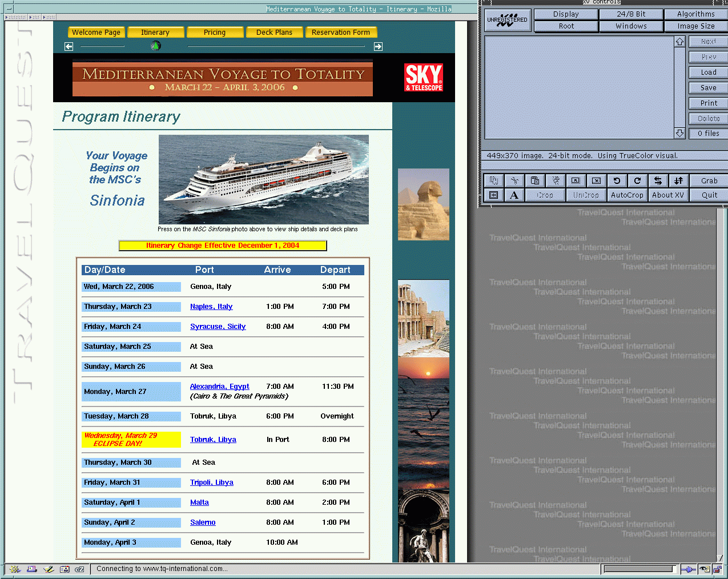Screen dimensions: 728x579
Task: Click the MSC Sinfonia ship photo
Action: pyautogui.click(x=263, y=179)
